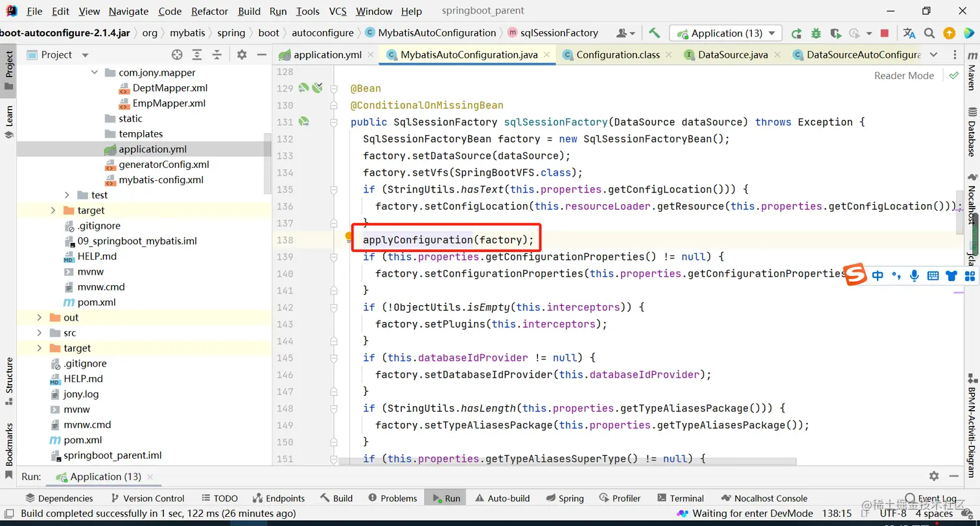Open Search Everywhere magnifier
This screenshot has width=980, height=526.
tap(929, 33)
